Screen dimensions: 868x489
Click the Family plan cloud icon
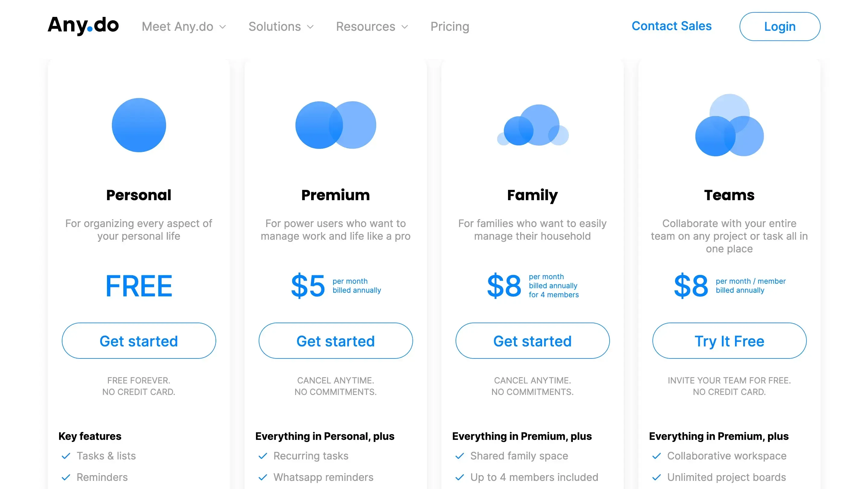pos(532,126)
